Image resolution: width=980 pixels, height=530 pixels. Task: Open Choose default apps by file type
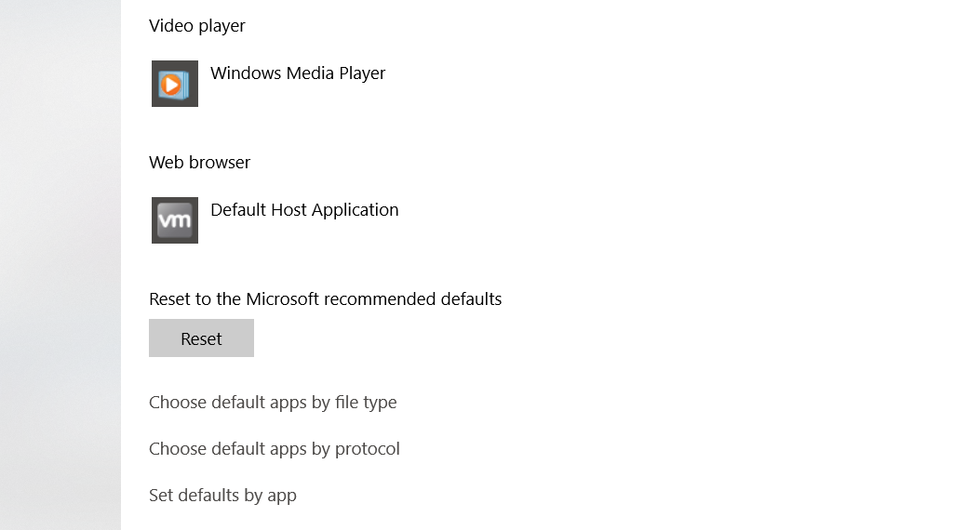[273, 403]
